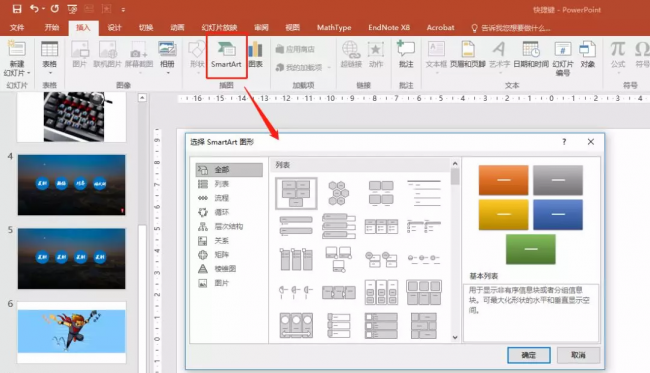Select 层次结构 category
The height and width of the screenshot is (373, 650).
coord(229,226)
